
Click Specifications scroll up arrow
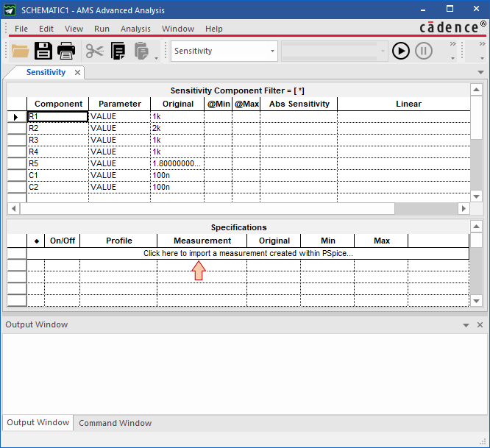point(476,226)
